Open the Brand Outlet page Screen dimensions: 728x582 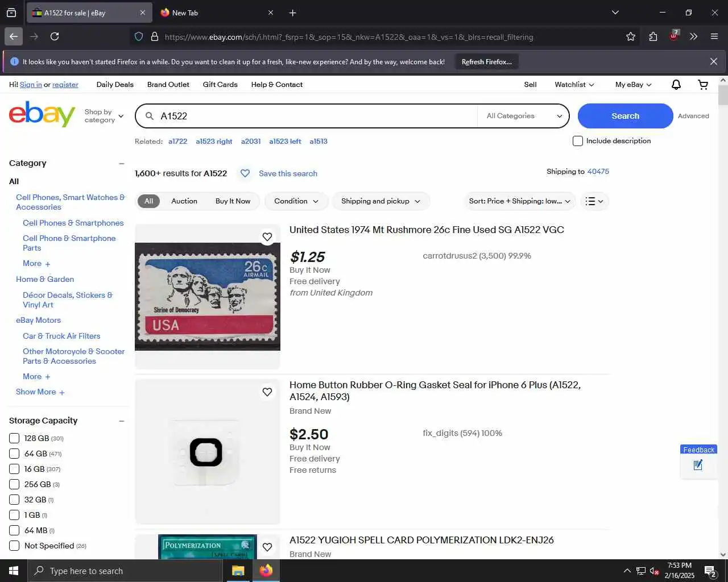(x=168, y=85)
